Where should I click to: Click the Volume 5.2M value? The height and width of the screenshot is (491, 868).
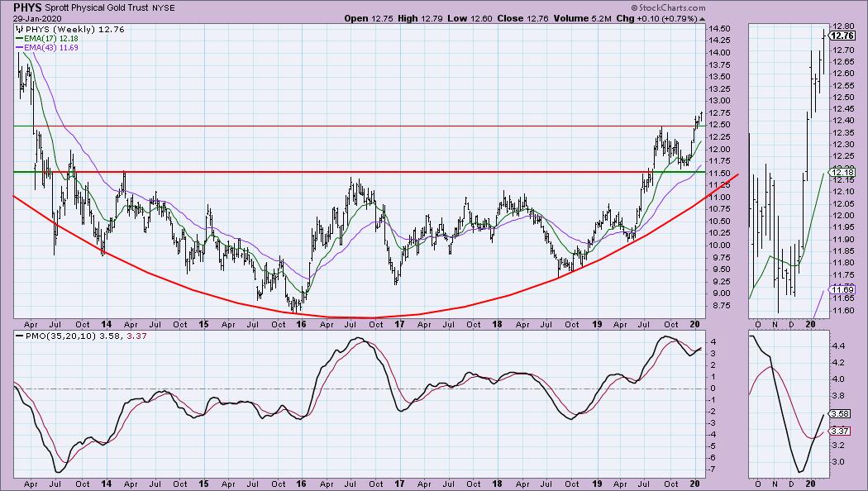[x=582, y=18]
